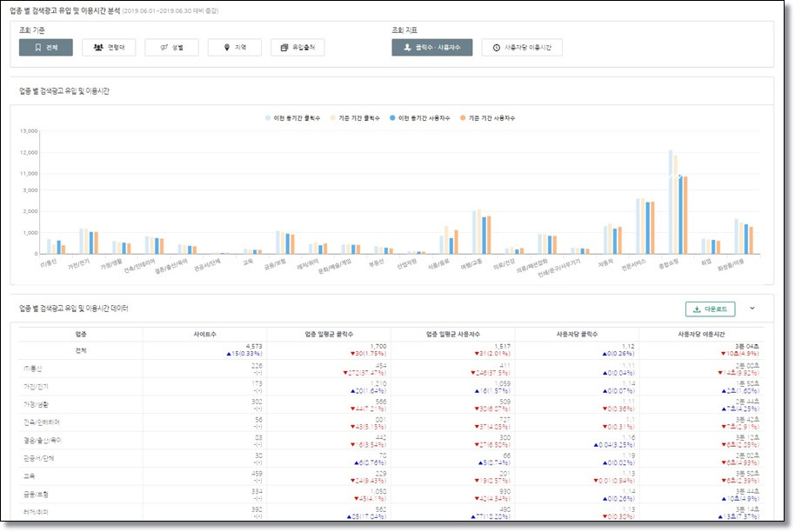Select the 금융/보험 table row label
This screenshot has width=795, height=532.
(36, 494)
